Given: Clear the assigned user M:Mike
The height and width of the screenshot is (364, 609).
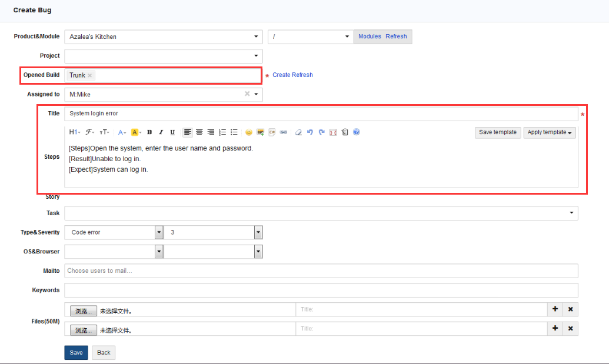Looking at the screenshot, I should [x=247, y=94].
